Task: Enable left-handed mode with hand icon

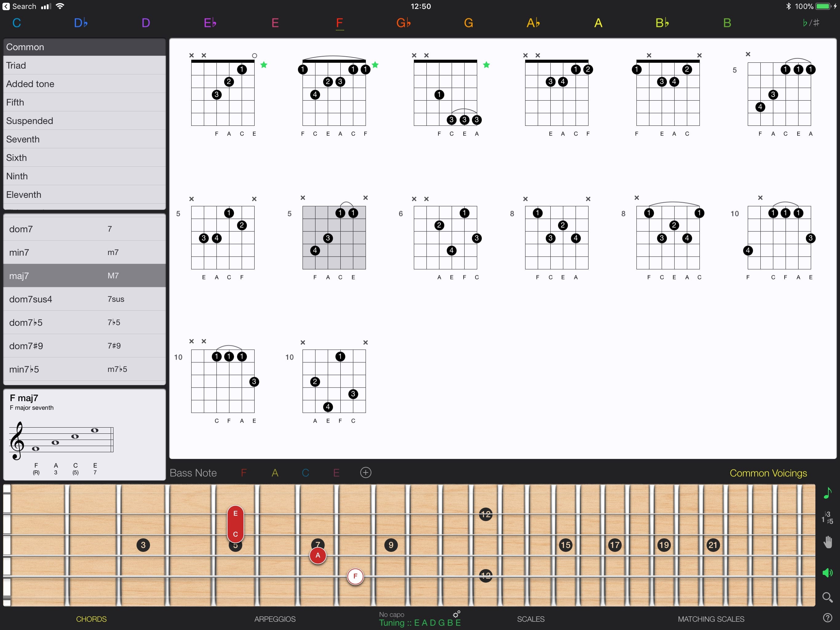Action: coord(828,542)
